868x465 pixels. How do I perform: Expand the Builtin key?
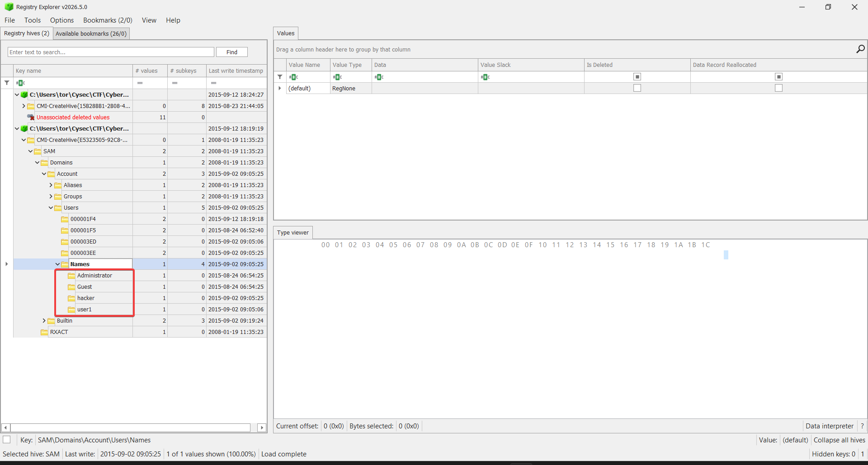point(44,321)
